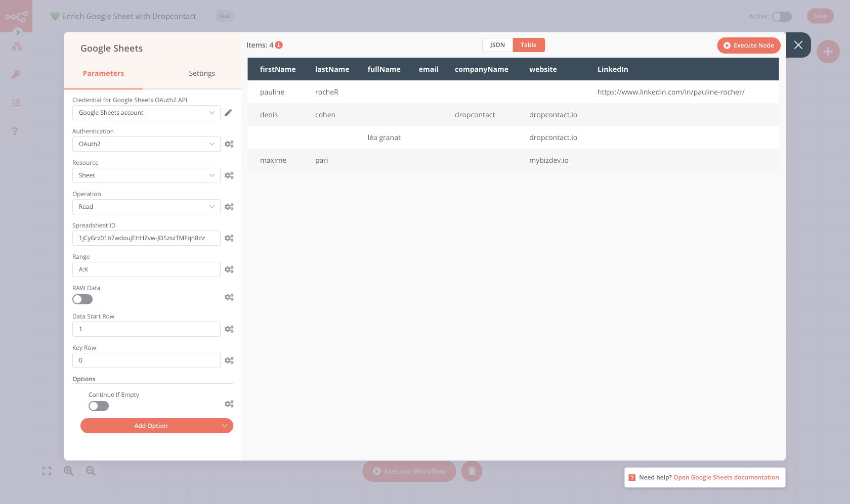
Task: Switch to the Settings tab
Action: (x=202, y=73)
